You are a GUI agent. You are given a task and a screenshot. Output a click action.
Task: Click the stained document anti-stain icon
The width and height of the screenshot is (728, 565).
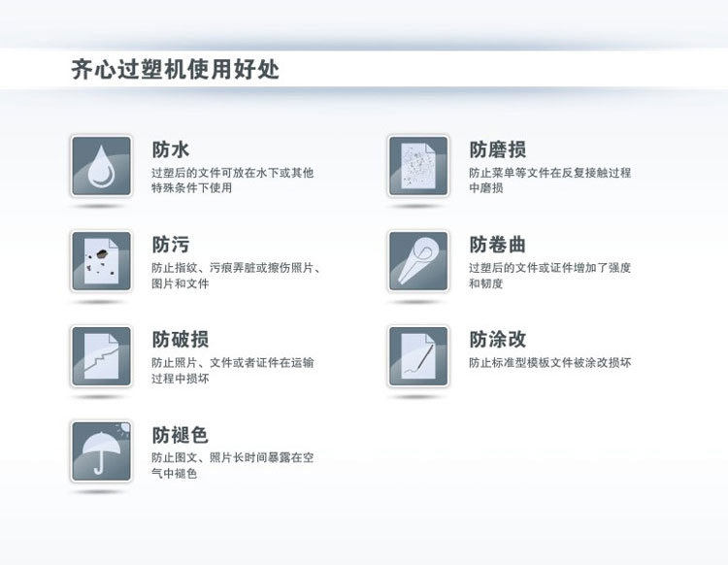tap(100, 261)
